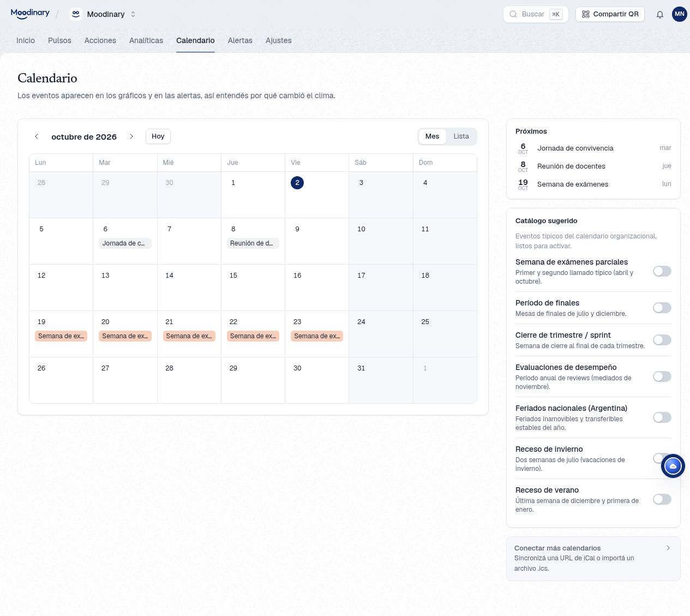The image size is (690, 616).
Task: Click Semana de exámenes in Próximos
Action: click(573, 184)
